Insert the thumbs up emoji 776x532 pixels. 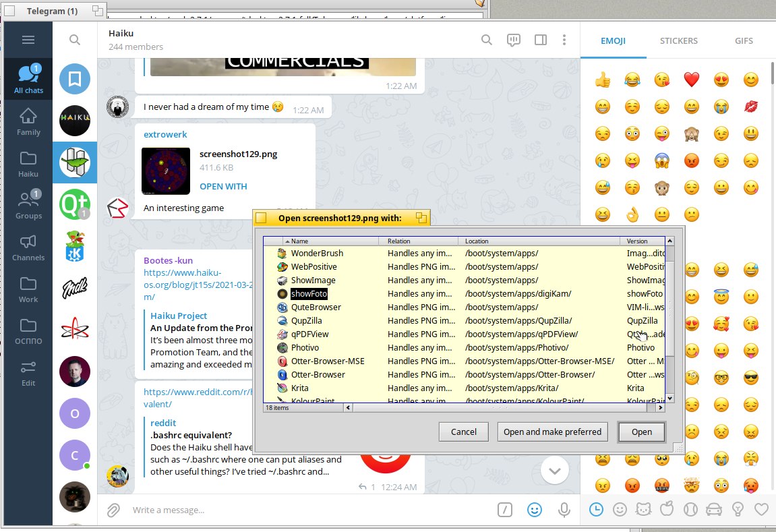coord(602,79)
